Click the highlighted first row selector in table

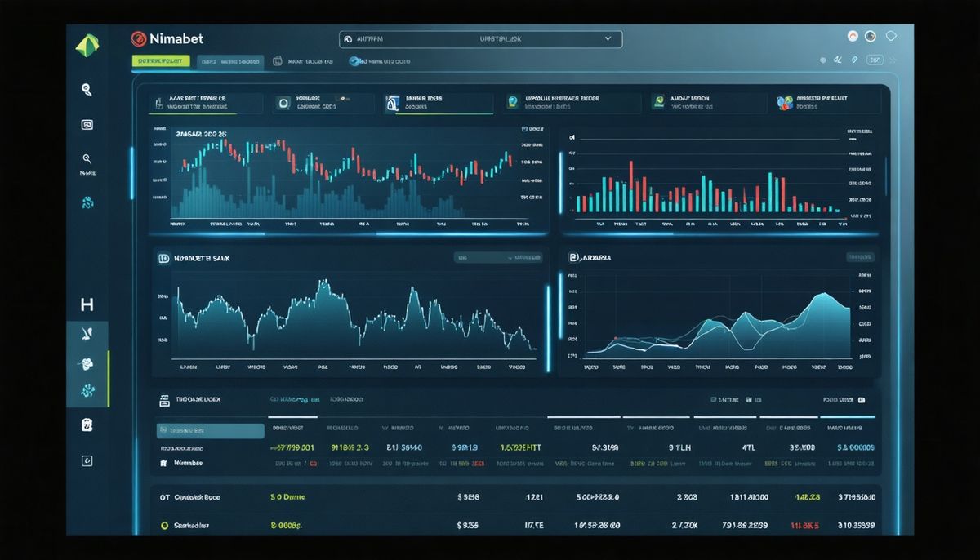click(210, 431)
